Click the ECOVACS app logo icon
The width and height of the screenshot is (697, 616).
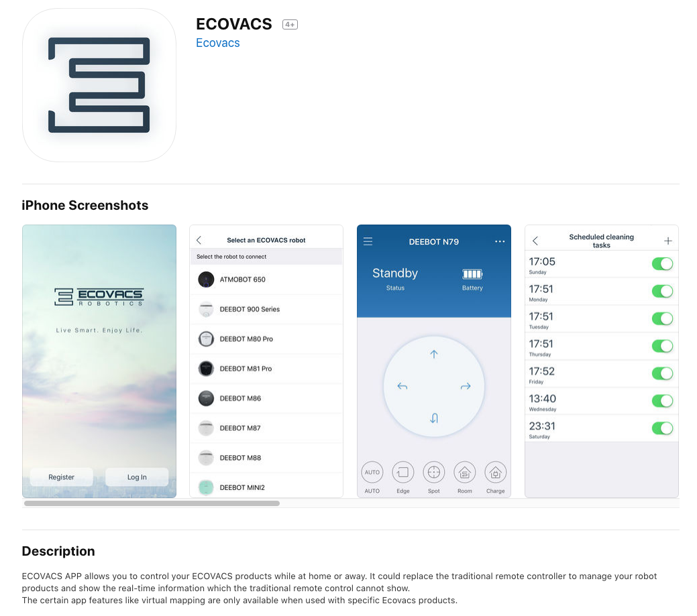coord(99,85)
